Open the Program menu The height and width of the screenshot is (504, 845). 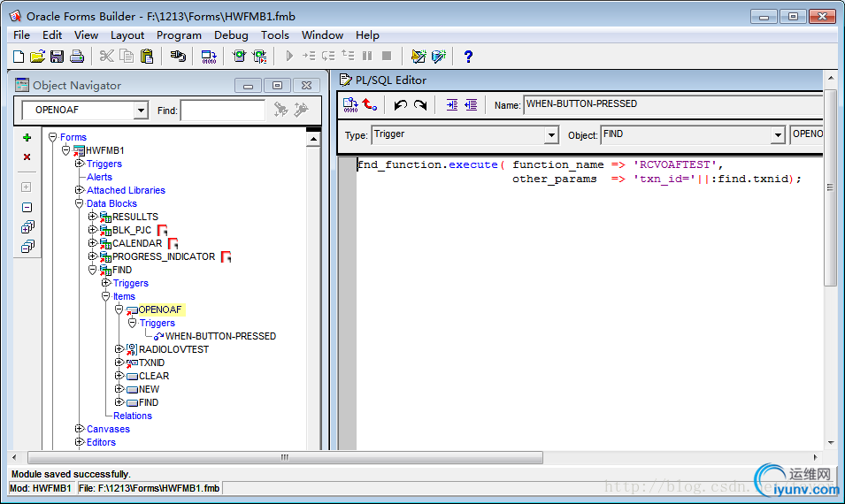pyautogui.click(x=179, y=35)
